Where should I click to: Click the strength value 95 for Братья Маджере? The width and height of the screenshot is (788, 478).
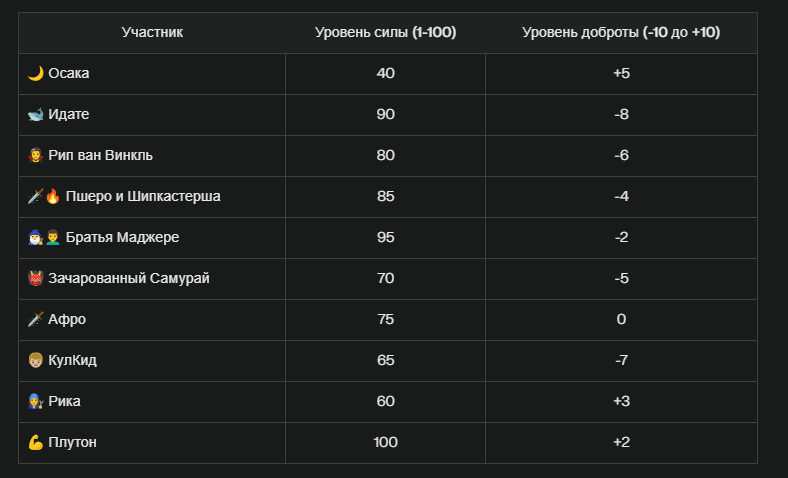coord(385,238)
